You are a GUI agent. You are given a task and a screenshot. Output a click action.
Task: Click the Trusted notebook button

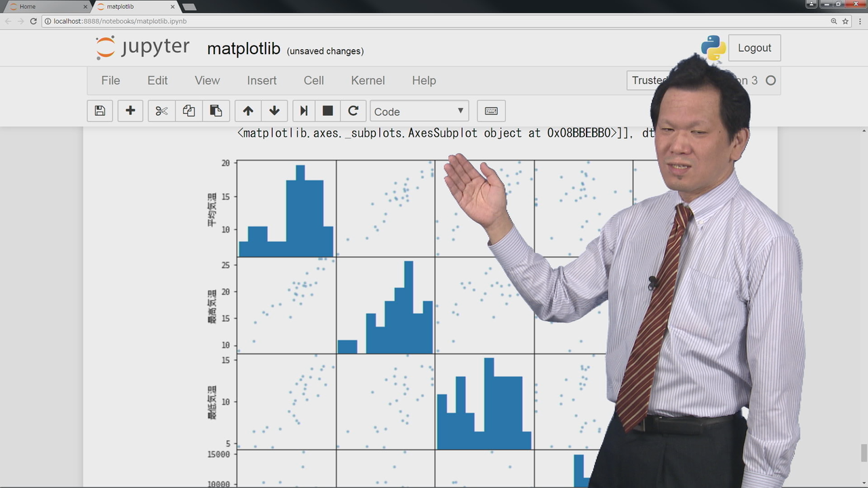tap(648, 81)
